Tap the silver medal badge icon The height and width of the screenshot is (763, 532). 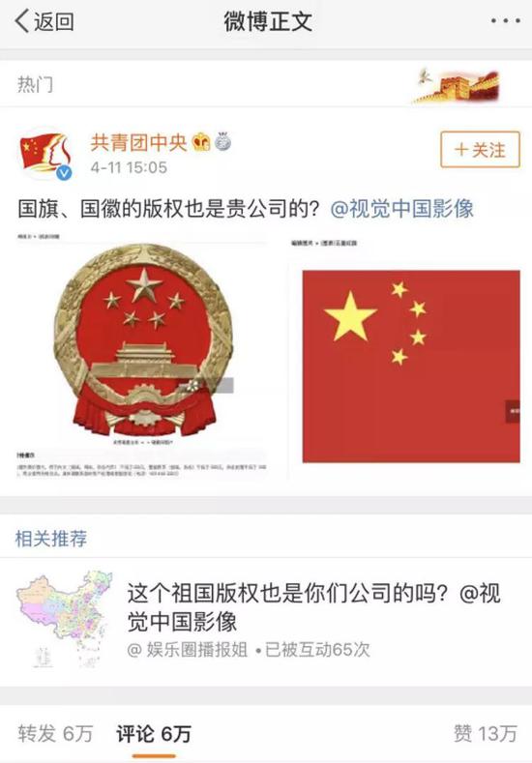[222, 141]
